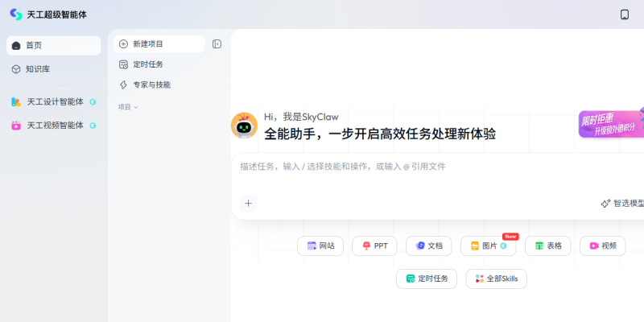Click the plus attachment button in the input box

click(x=249, y=204)
